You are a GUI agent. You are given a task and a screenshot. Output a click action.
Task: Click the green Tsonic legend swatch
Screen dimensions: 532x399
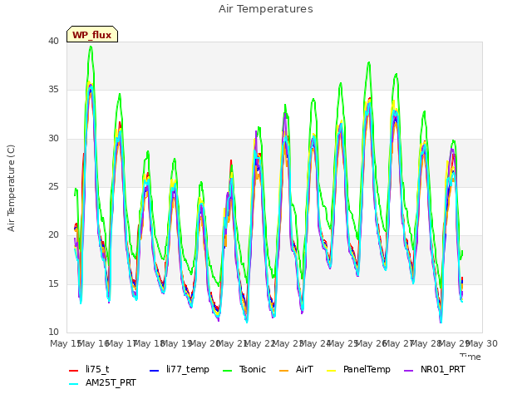pos(227,370)
